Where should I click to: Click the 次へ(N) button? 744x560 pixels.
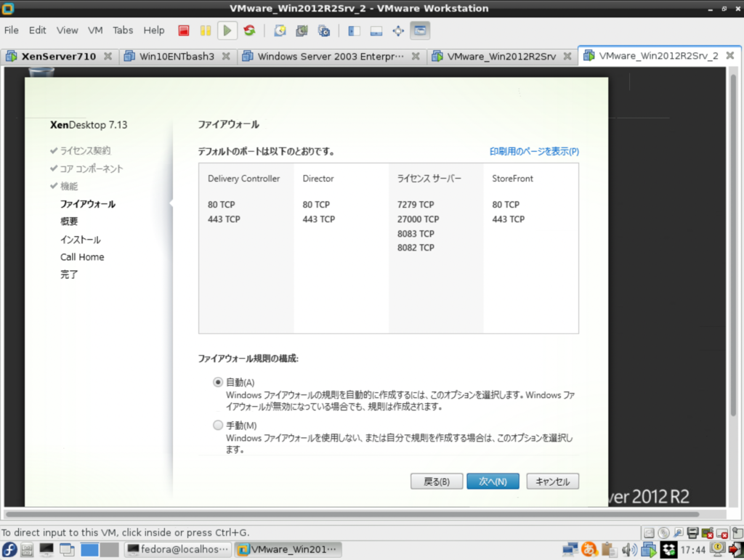coord(493,482)
